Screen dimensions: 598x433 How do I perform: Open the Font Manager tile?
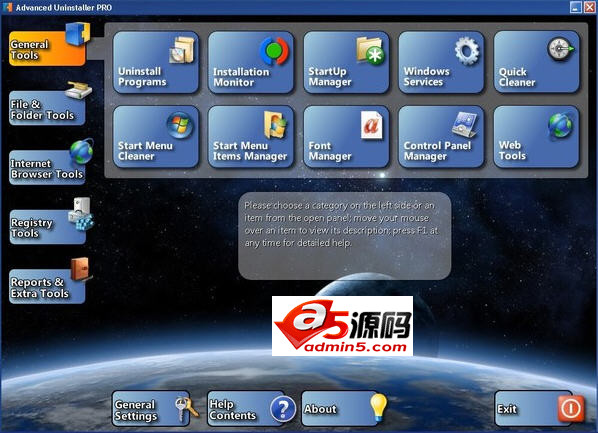click(346, 137)
